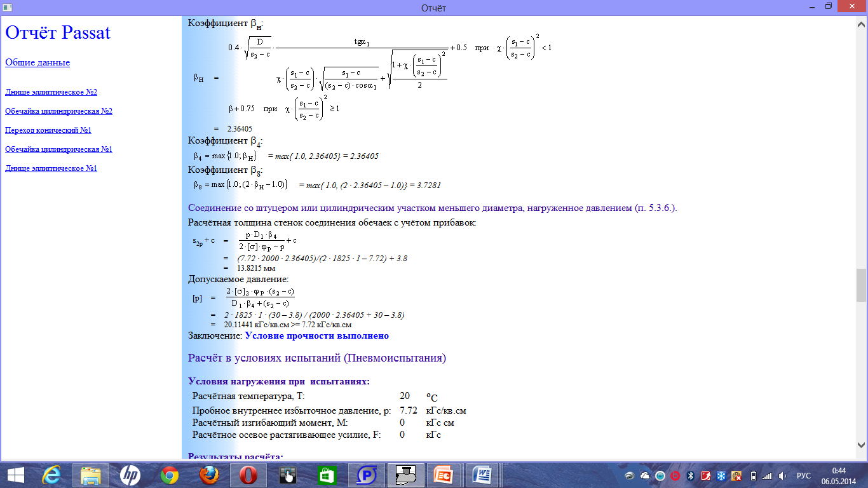The height and width of the screenshot is (488, 868).
Task: Open the clock showing 0:44
Action: [839, 475]
